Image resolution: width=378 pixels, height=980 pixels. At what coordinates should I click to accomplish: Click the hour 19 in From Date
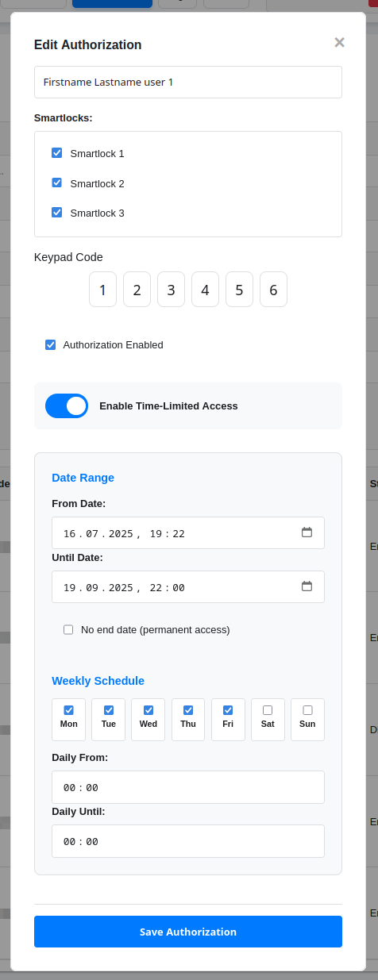pyautogui.click(x=156, y=533)
